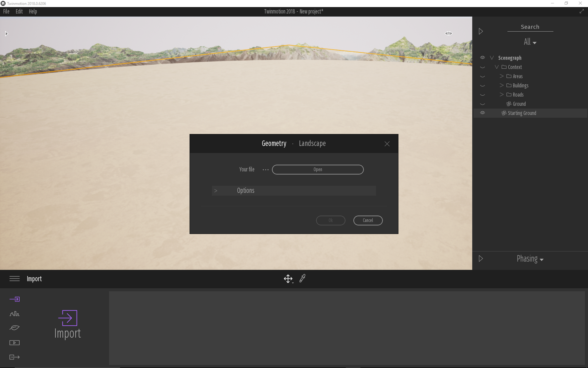Viewport: 588px width, 368px height.
Task: Click the large Import tile
Action: pos(67,324)
